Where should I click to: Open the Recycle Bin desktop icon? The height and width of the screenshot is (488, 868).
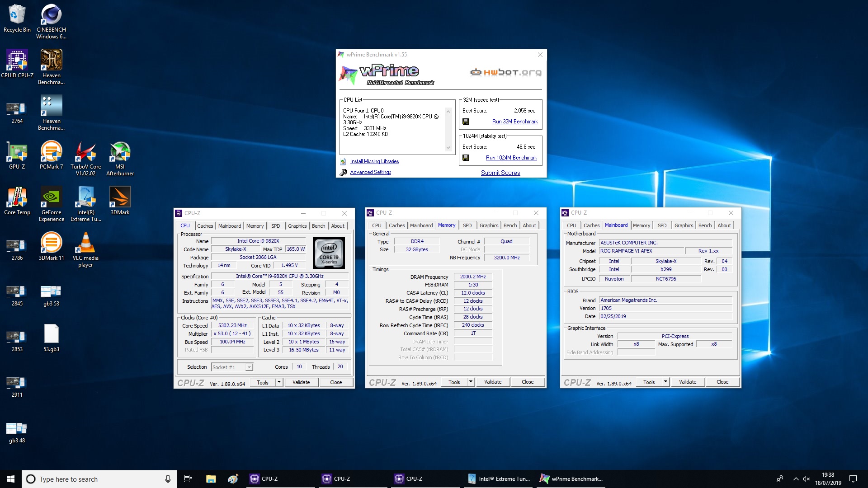[17, 19]
